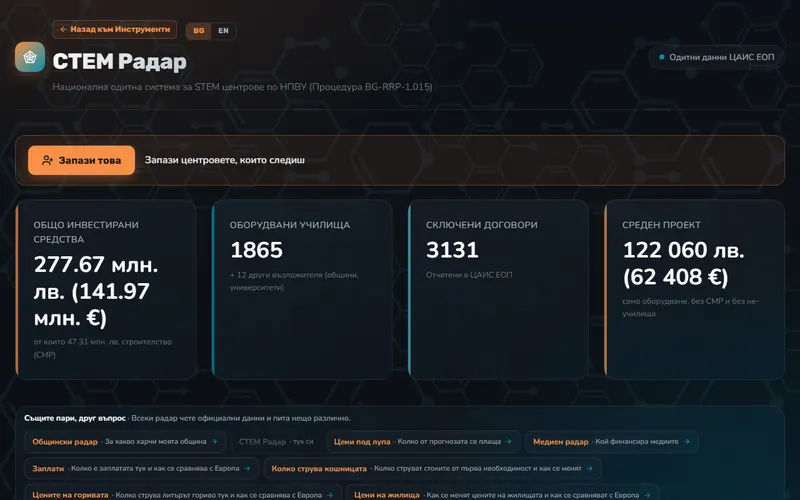The height and width of the screenshot is (500, 800).
Task: Click note 'само оборудване, без СМР'
Action: [673, 301]
